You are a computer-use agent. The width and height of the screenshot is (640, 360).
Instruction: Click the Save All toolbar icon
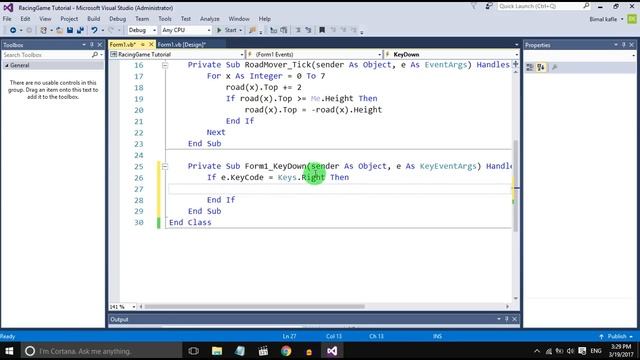[80, 30]
